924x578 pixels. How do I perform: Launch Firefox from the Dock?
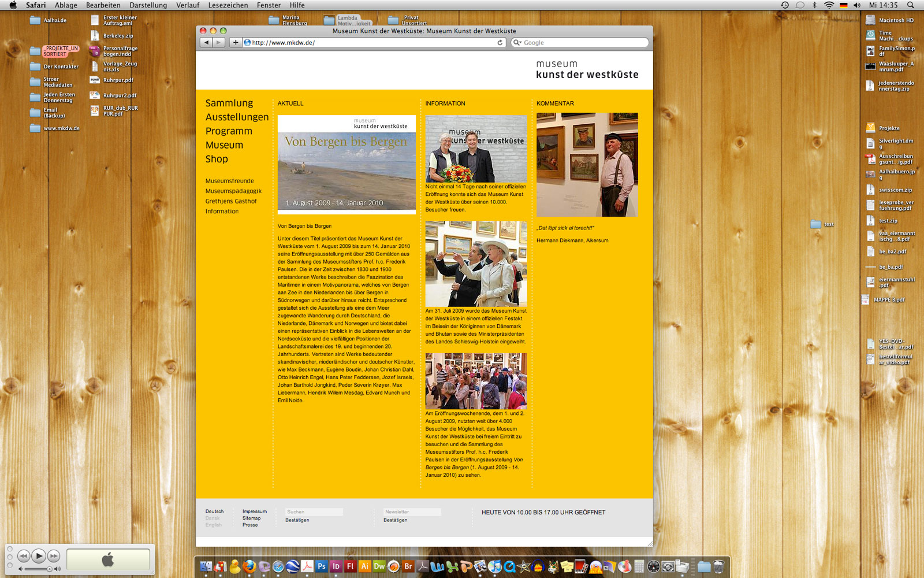point(249,566)
